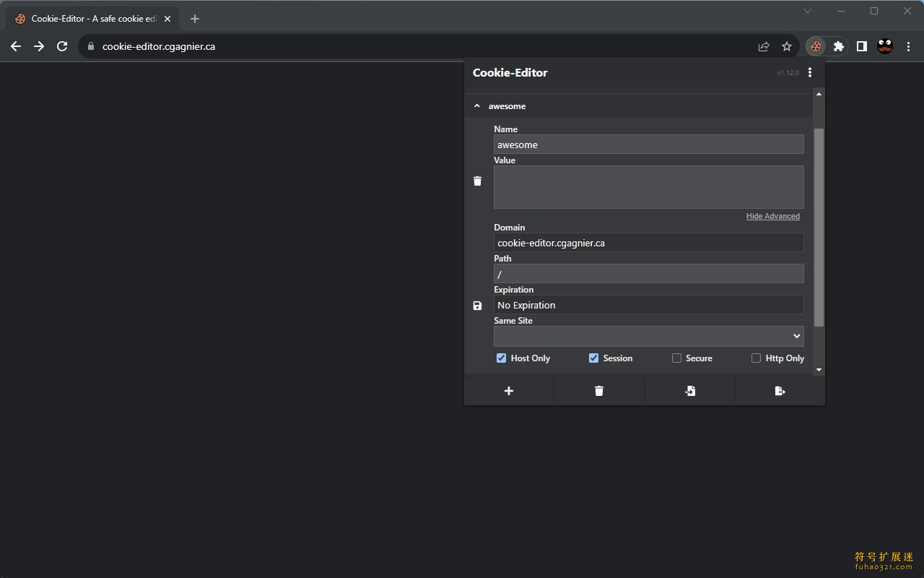This screenshot has height=578, width=924.
Task: Toggle the Session checkbox
Action: 593,358
